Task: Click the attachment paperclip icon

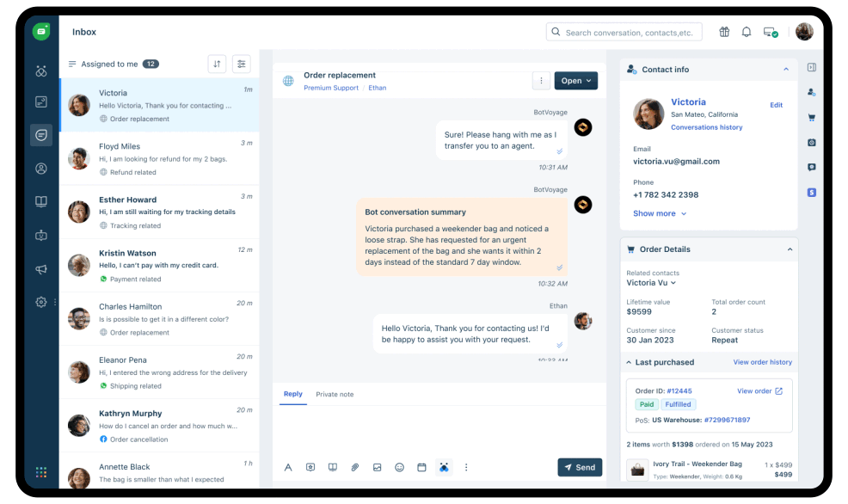Action: (354, 468)
